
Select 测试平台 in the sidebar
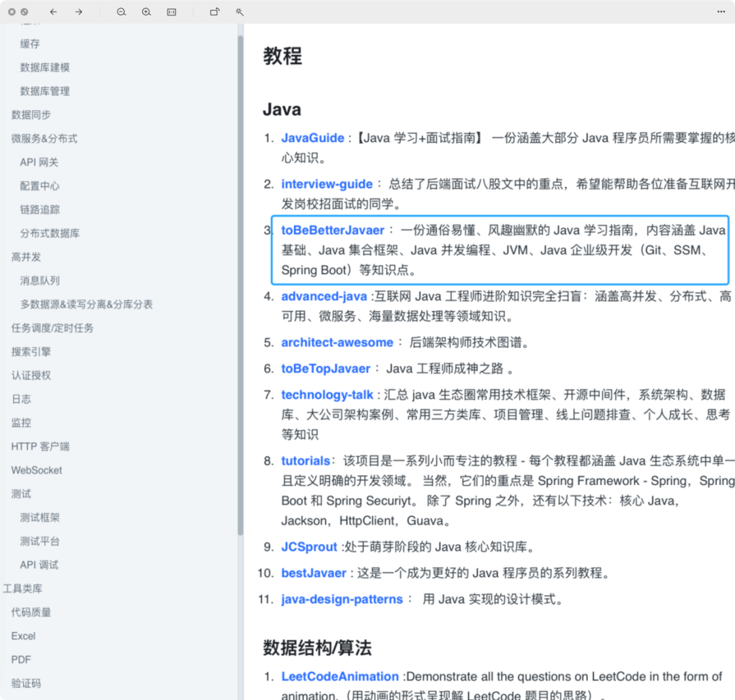click(x=40, y=541)
